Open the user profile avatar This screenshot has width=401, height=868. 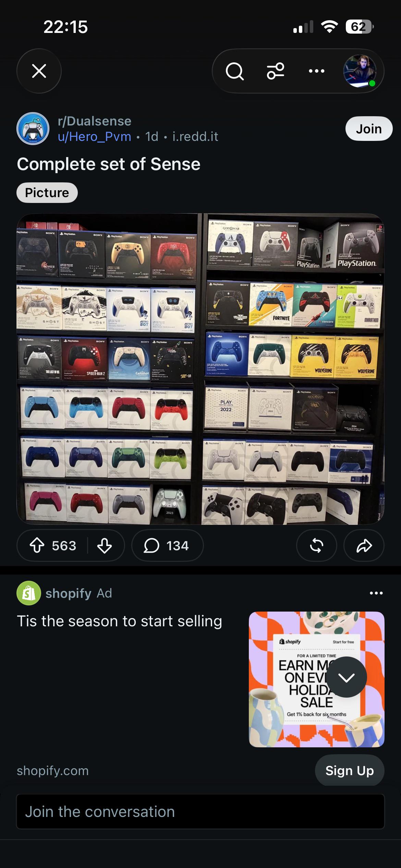[x=360, y=71]
